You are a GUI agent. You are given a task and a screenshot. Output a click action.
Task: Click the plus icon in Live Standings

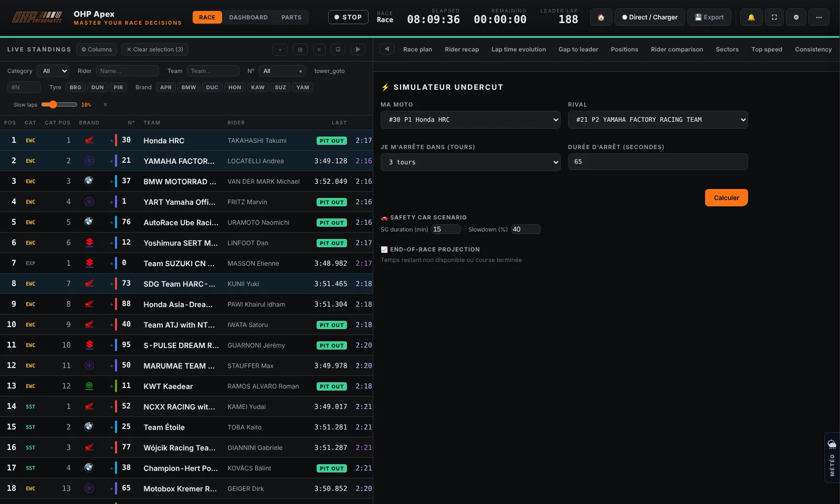(280, 49)
